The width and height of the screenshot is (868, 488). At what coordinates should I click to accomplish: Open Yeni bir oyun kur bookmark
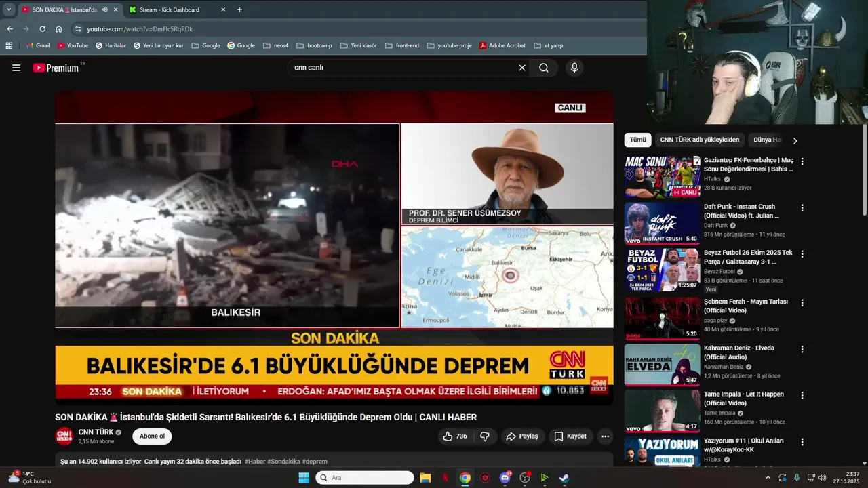coord(158,45)
